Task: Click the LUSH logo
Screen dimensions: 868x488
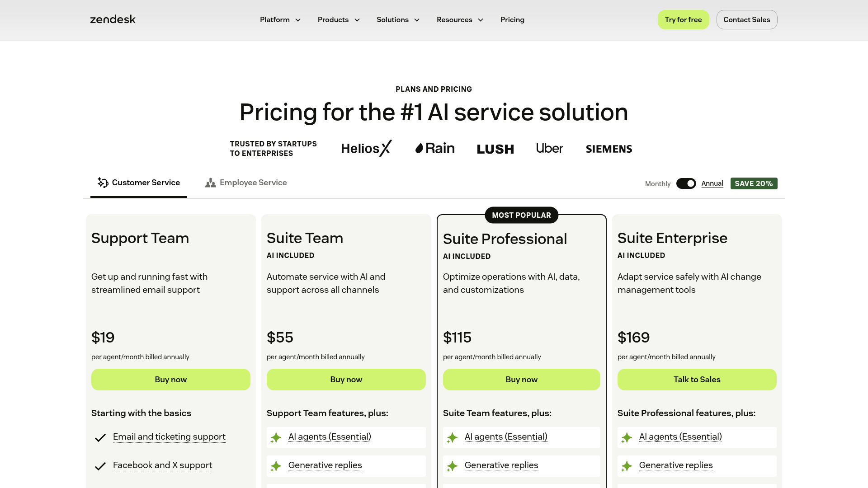Action: (x=495, y=149)
